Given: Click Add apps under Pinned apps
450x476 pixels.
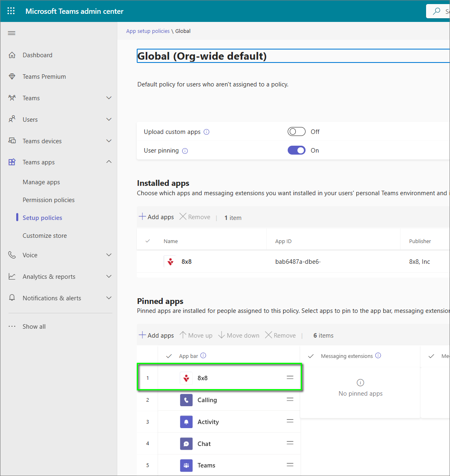Looking at the screenshot, I should click(156, 336).
